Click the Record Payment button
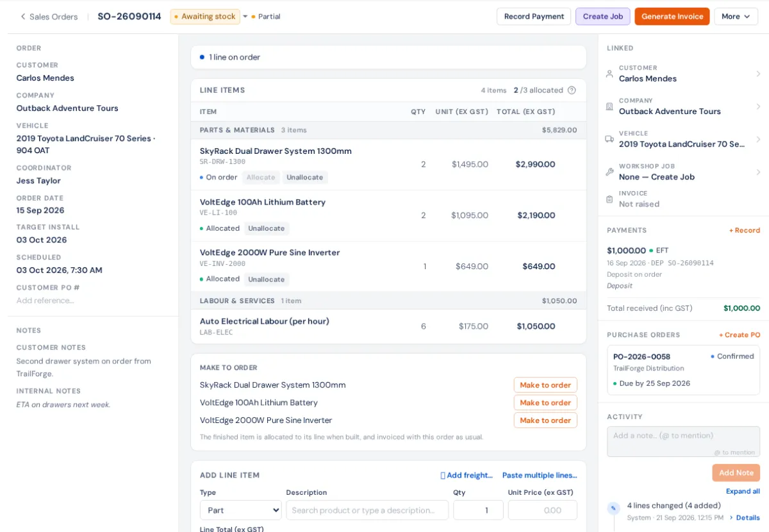Viewport: 769px width, 532px height. 534,17
